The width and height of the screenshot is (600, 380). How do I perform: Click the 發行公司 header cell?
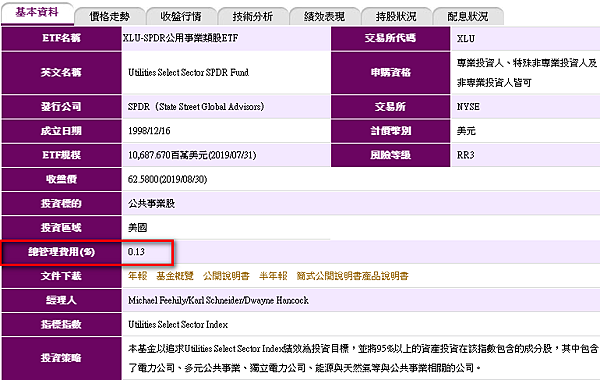click(x=62, y=106)
